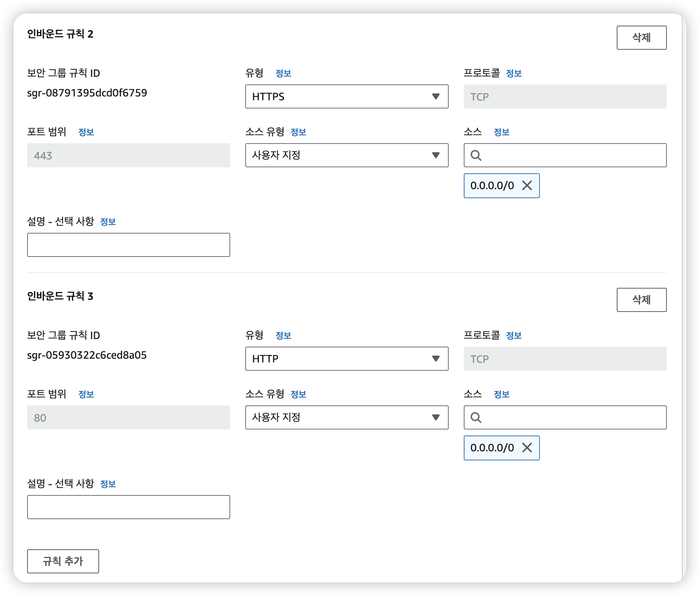
Task: Expand rule 3 source type dropdown (사용자 지정)
Action: 347,417
